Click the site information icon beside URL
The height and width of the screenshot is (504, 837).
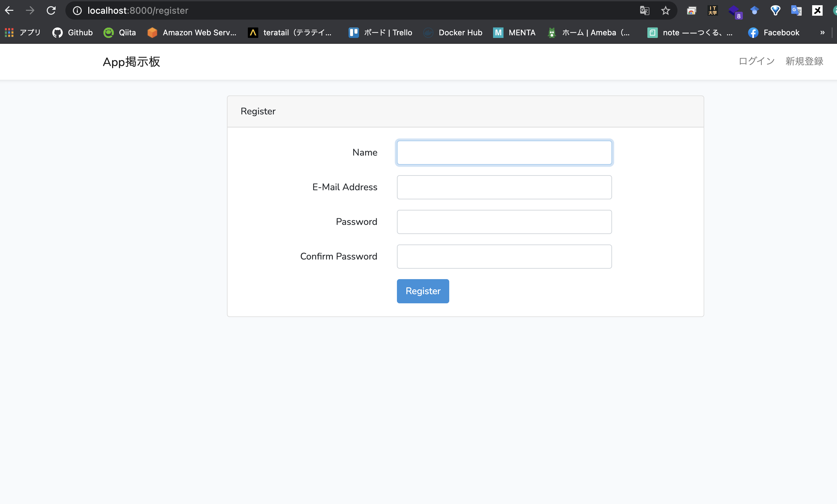click(77, 10)
